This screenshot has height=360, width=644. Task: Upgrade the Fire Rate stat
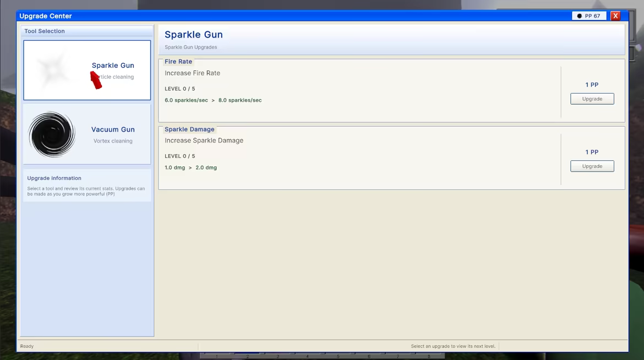coord(592,99)
